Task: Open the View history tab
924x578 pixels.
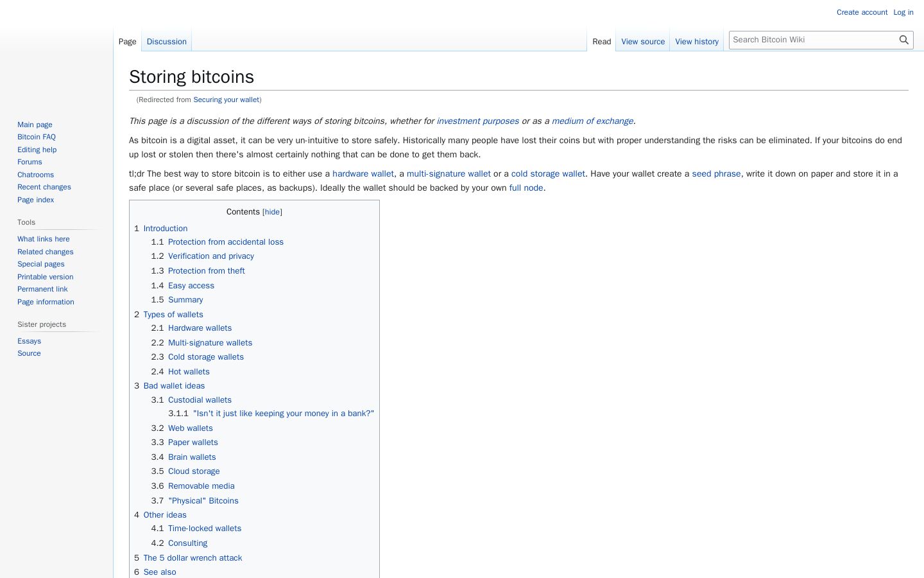Action: (697, 42)
